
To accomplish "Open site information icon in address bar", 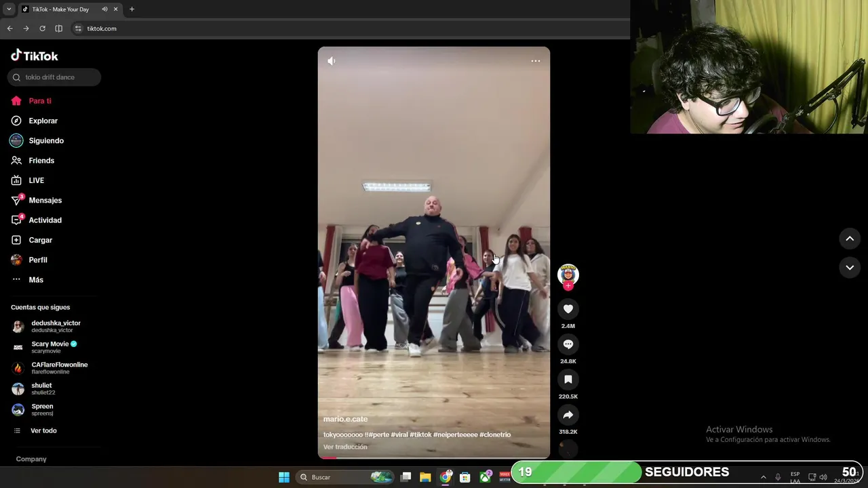I will [78, 28].
